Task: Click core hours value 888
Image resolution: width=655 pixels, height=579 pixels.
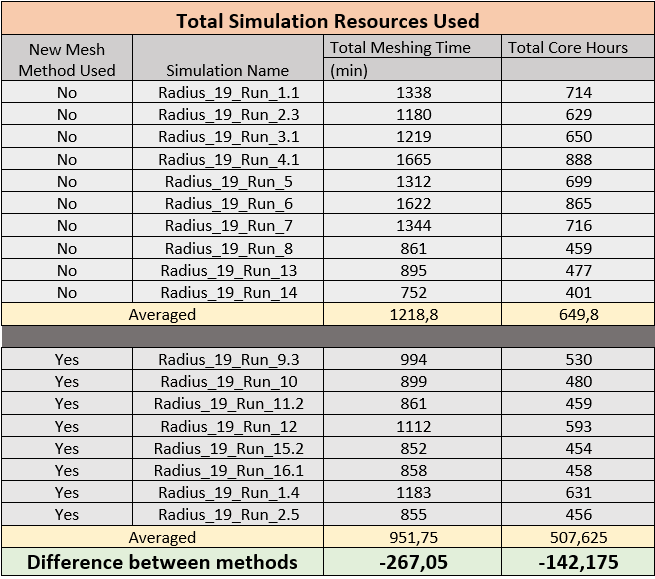Action: click(579, 159)
